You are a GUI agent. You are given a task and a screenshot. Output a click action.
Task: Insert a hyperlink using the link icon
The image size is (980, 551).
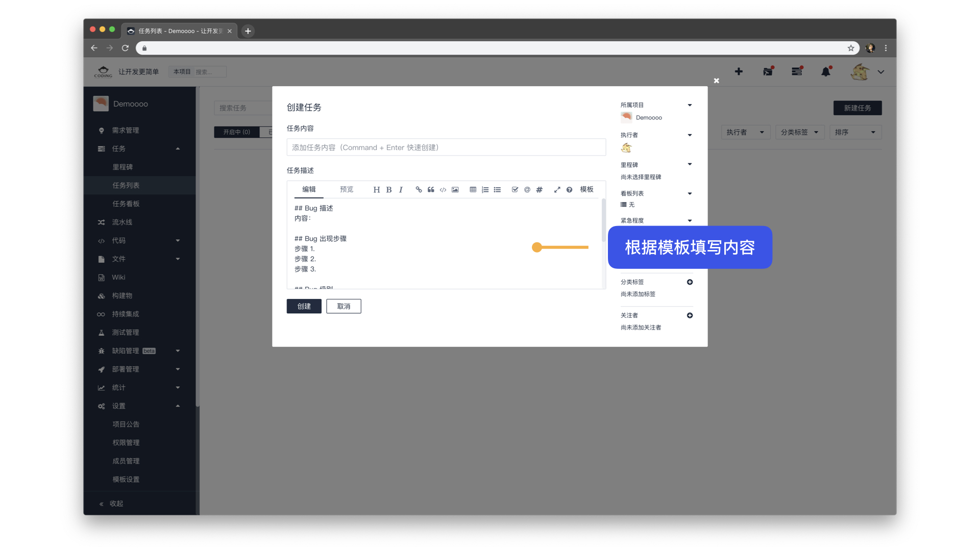[419, 190]
